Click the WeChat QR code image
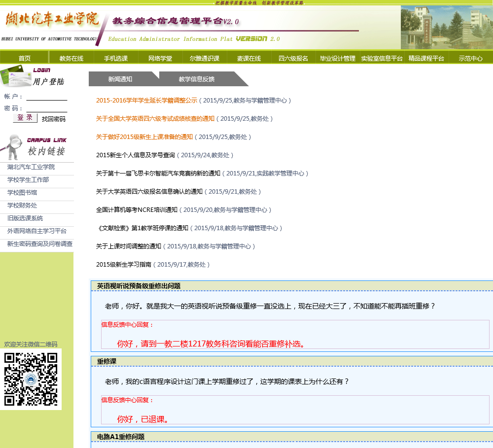This screenshot has height=448, width=493. [31, 379]
